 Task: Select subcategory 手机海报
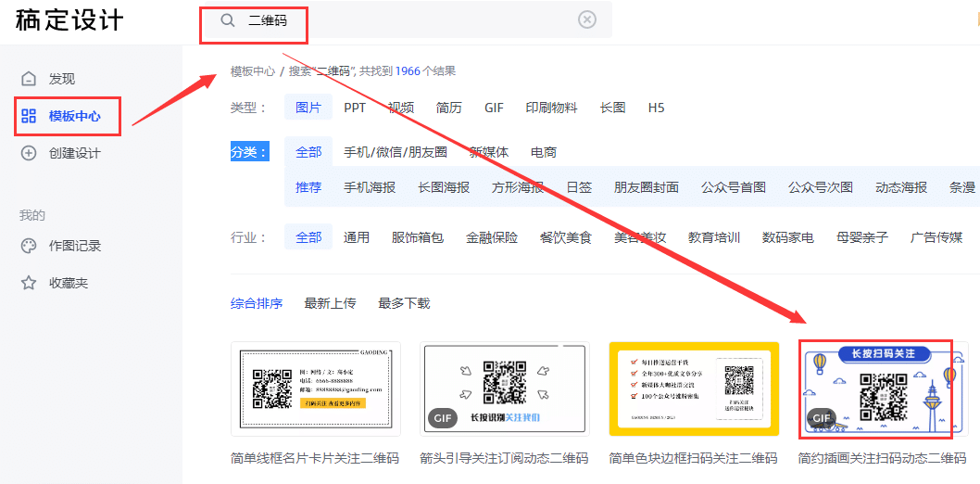370,187
